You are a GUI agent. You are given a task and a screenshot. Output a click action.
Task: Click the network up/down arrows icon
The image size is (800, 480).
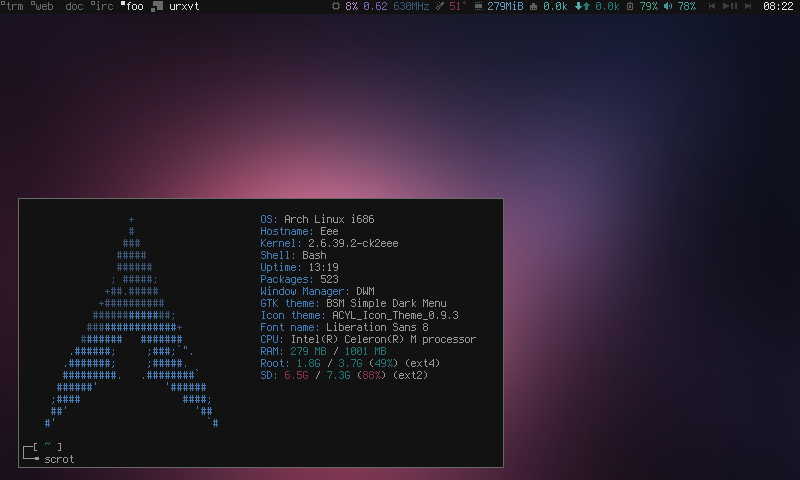click(x=582, y=7)
